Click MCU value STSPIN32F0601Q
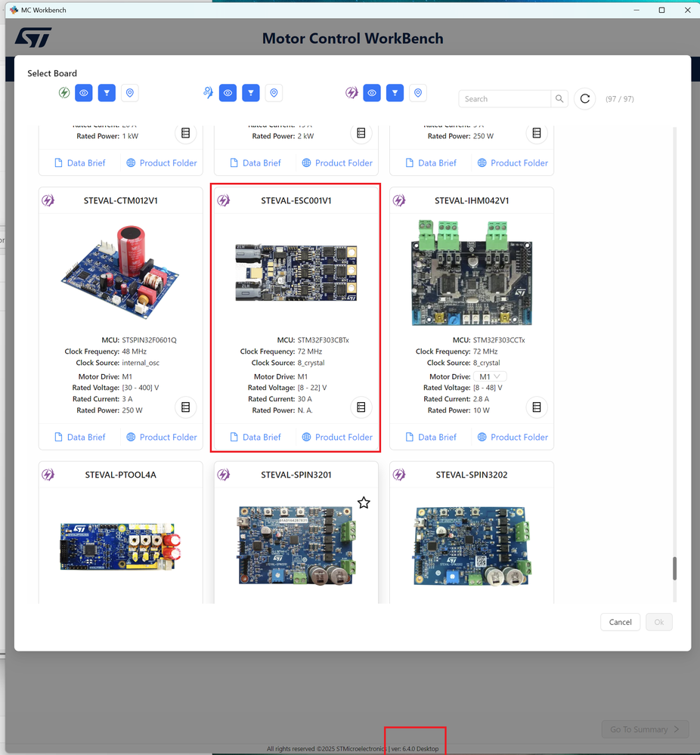 coord(150,340)
